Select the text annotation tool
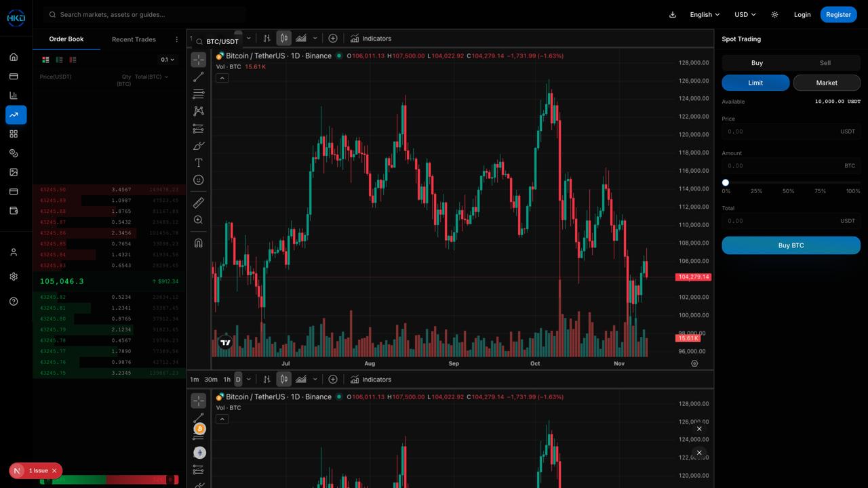 point(199,163)
